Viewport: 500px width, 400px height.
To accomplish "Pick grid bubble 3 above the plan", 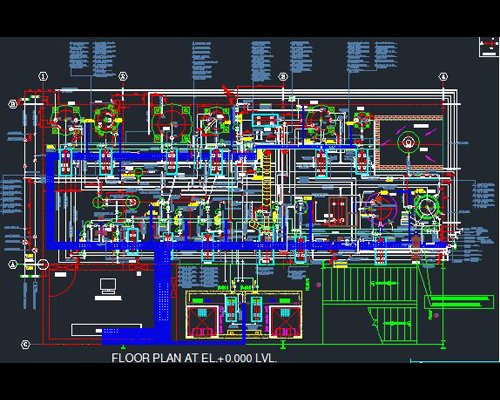I will [283, 77].
